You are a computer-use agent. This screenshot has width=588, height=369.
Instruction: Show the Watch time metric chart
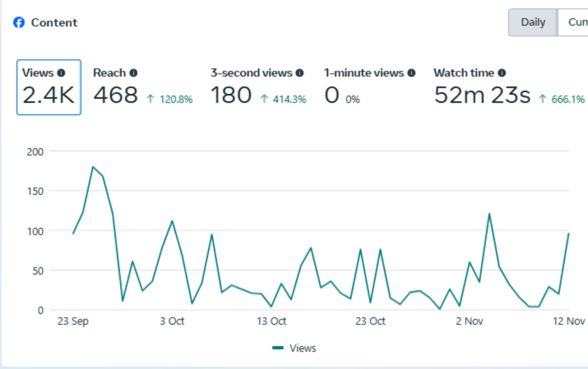coord(509,87)
